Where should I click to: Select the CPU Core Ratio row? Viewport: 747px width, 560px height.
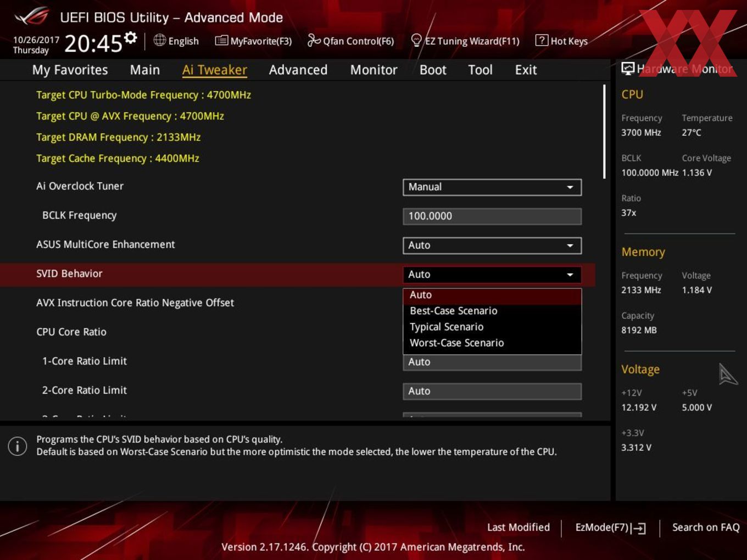coord(71,332)
